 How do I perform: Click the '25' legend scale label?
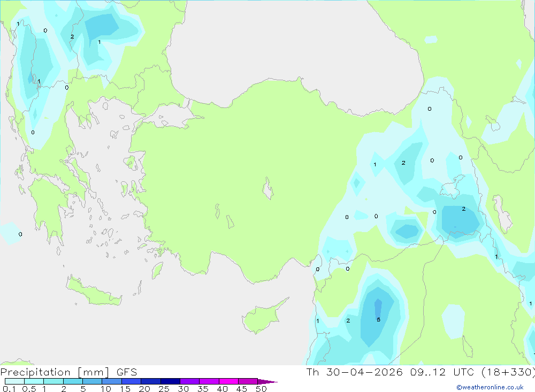click(x=164, y=389)
